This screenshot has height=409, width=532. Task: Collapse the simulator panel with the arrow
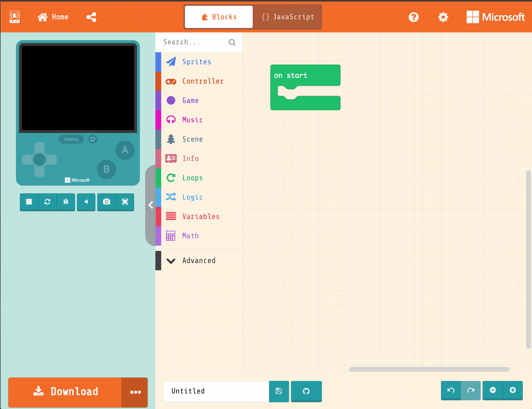tap(151, 205)
